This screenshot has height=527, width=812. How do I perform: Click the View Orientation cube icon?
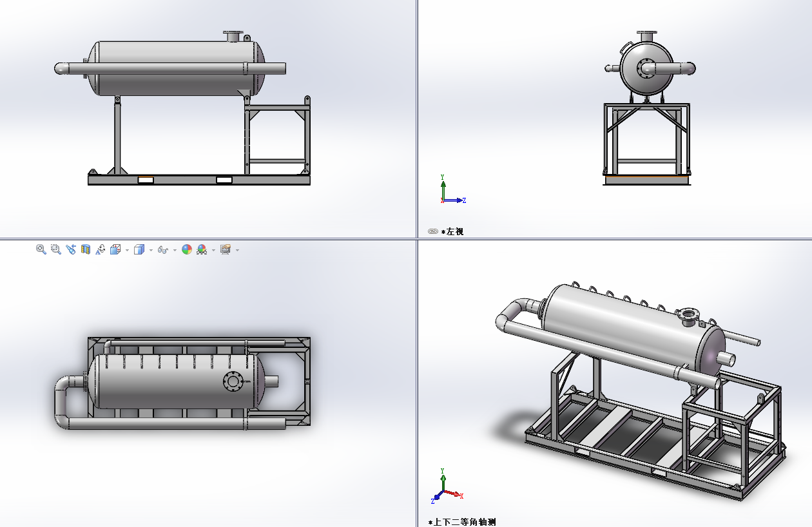(x=115, y=249)
